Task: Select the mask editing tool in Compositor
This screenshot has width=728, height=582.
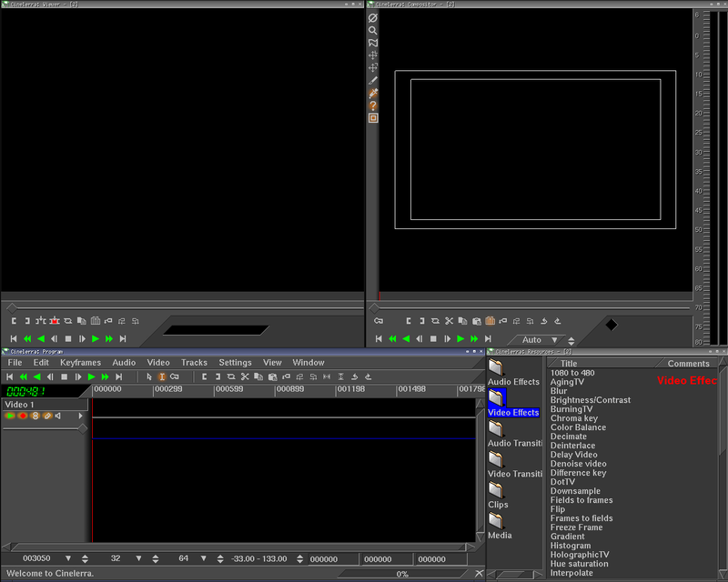Action: tap(373, 43)
